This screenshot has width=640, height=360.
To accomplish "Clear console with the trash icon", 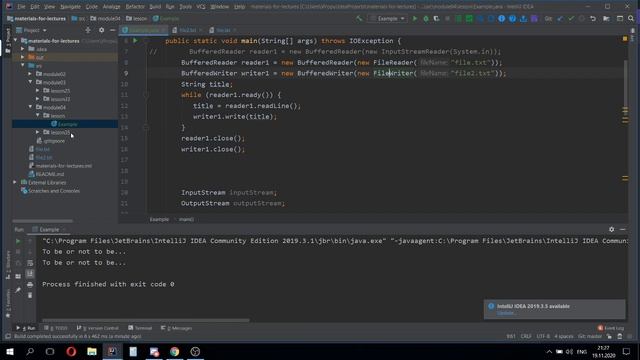I will 30,295.
